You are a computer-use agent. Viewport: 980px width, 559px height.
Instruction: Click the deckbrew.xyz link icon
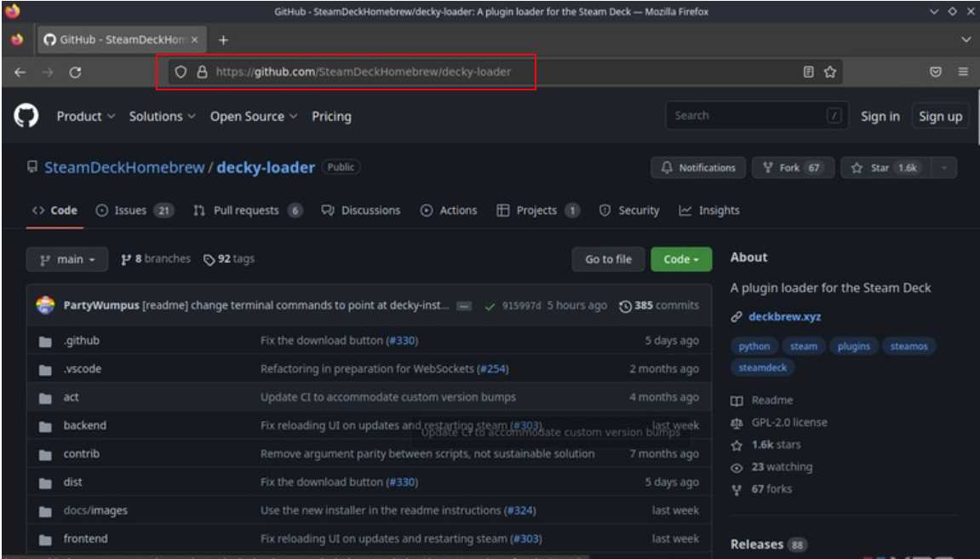736,317
